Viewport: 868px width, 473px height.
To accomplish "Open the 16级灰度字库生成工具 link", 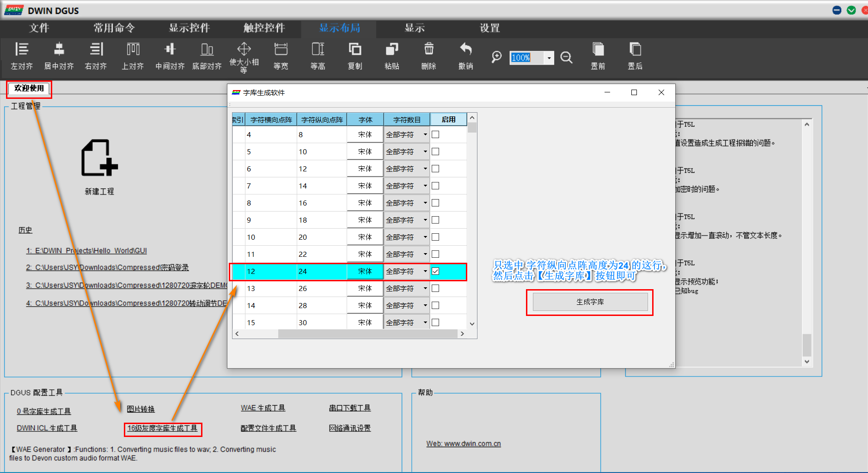I will coord(163,428).
